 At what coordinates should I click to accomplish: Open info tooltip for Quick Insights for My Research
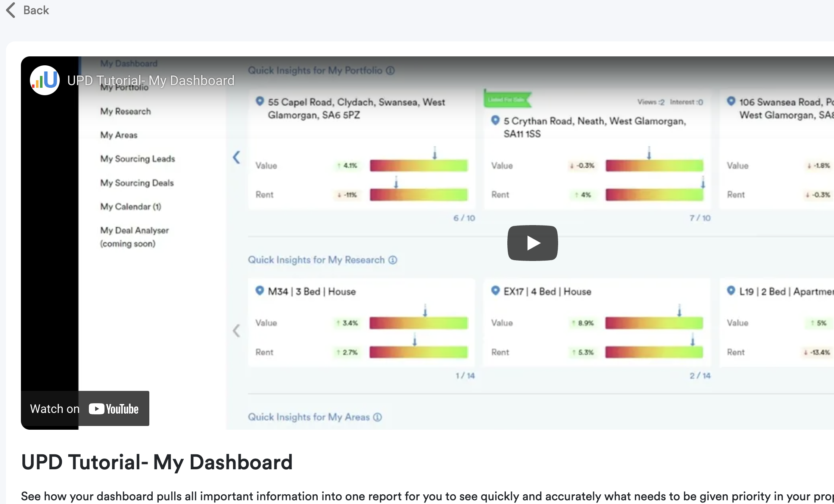[x=392, y=260]
